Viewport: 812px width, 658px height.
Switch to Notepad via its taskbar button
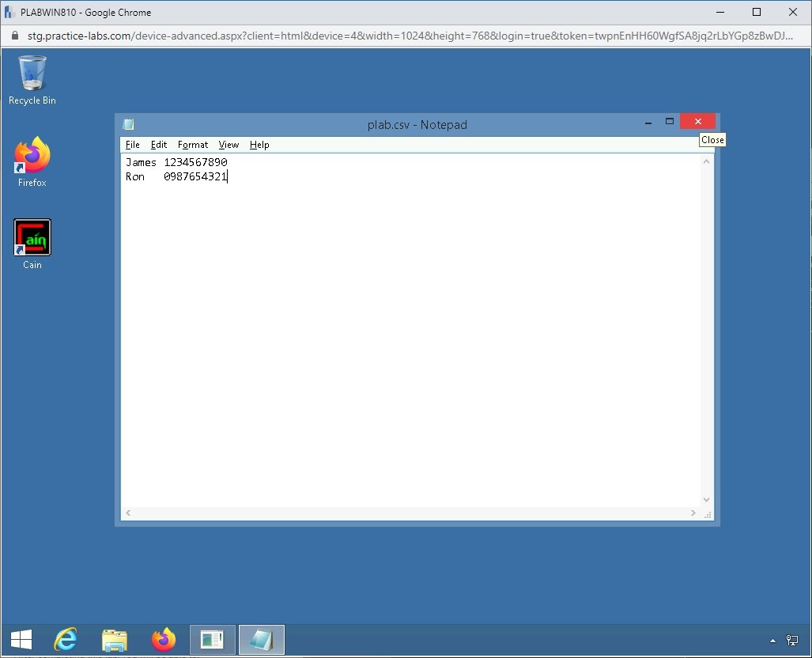tap(261, 639)
